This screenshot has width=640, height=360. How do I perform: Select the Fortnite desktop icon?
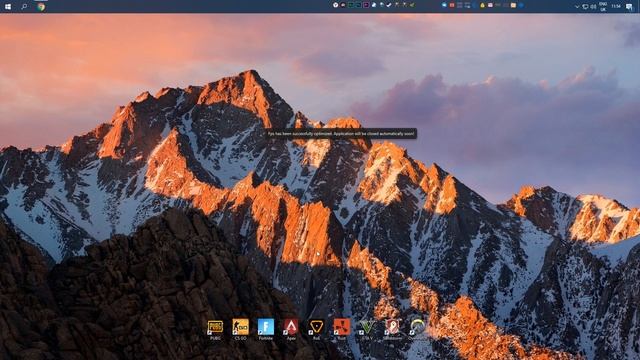point(266,329)
